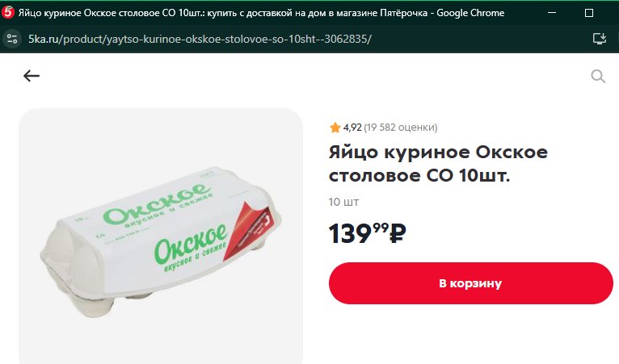Click the orange star rating icon

[335, 128]
